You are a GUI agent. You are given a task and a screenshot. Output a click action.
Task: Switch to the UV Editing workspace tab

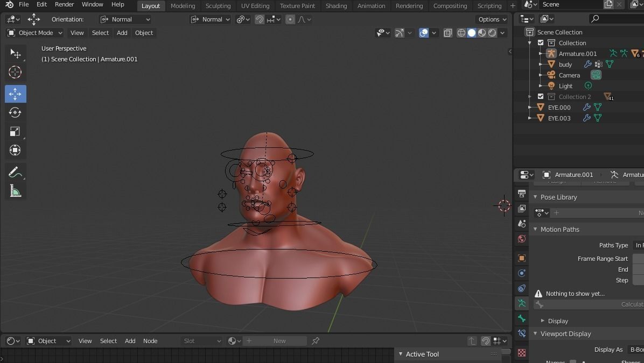255,6
